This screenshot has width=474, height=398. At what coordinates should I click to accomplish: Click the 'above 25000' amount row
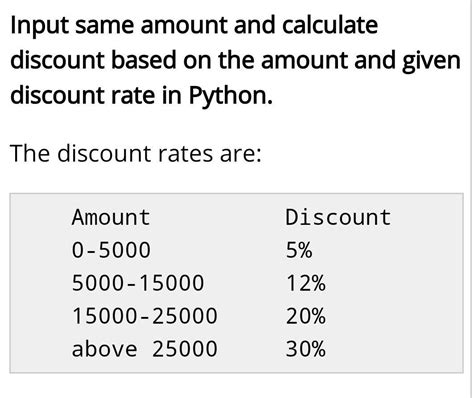(x=144, y=349)
